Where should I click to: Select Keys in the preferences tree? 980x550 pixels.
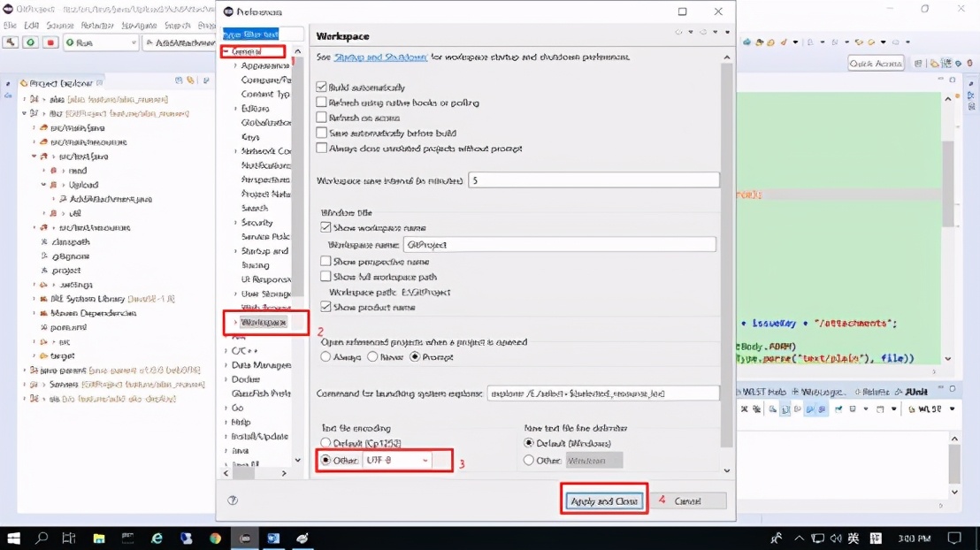point(250,137)
